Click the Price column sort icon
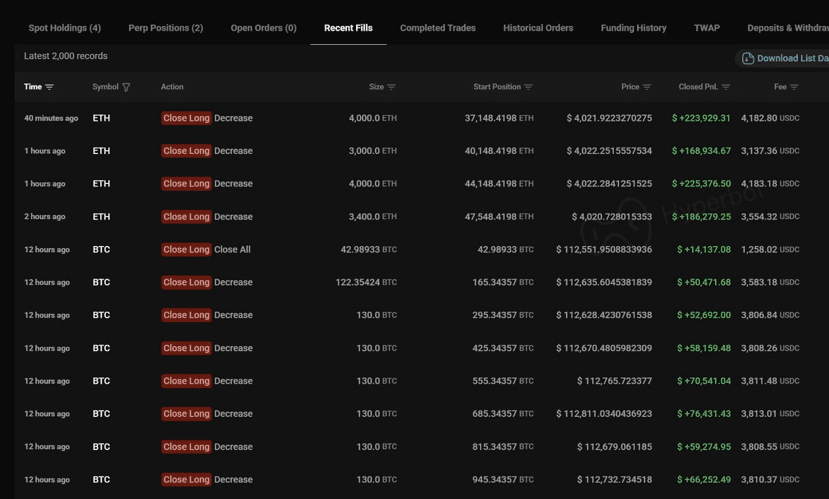 click(x=647, y=88)
